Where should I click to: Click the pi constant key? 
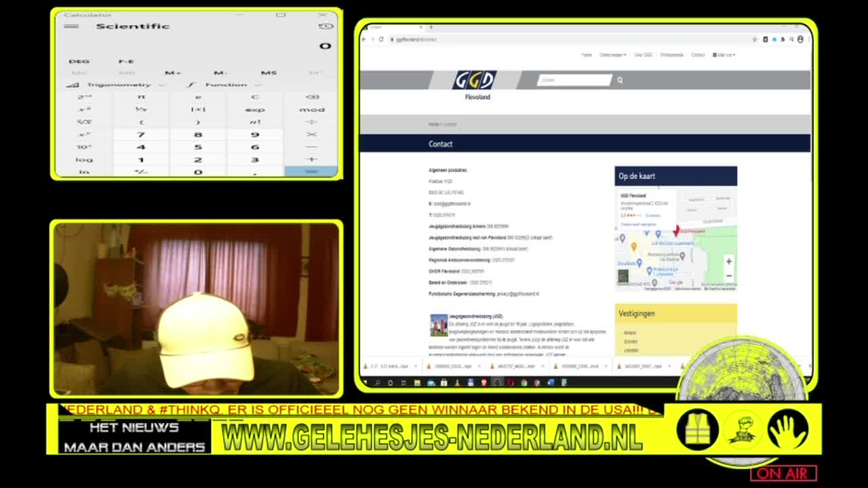tap(141, 97)
